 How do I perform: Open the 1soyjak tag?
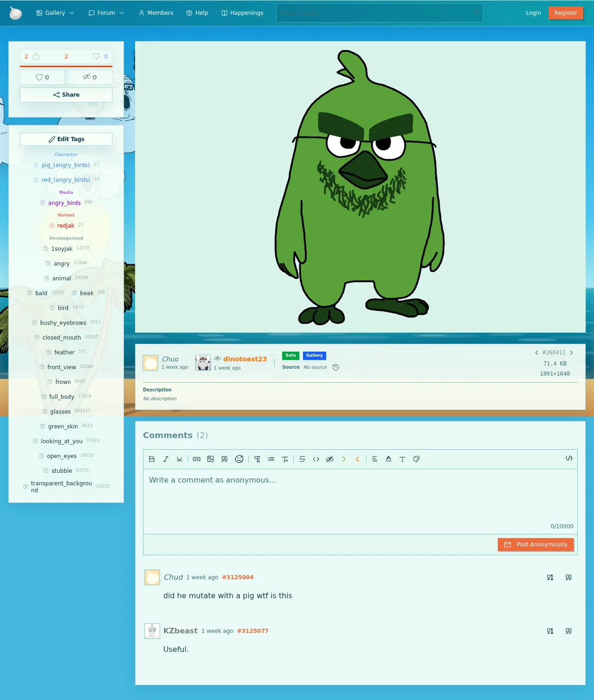(x=62, y=249)
